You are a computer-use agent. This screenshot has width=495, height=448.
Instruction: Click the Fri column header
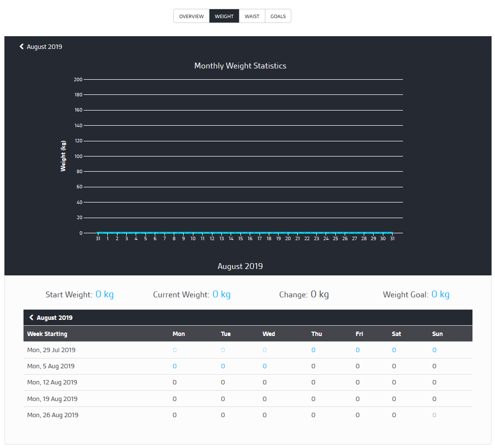(359, 334)
